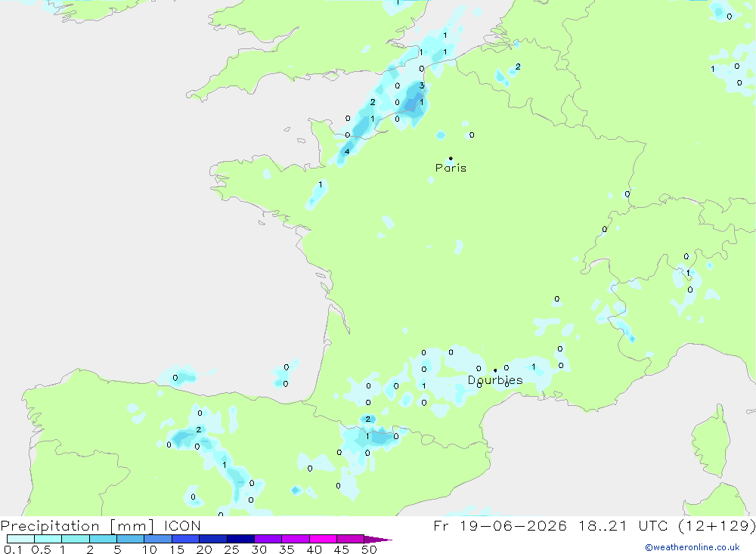
Task: Click the '4' precipitation value on Normandy coast
Action: point(347,151)
